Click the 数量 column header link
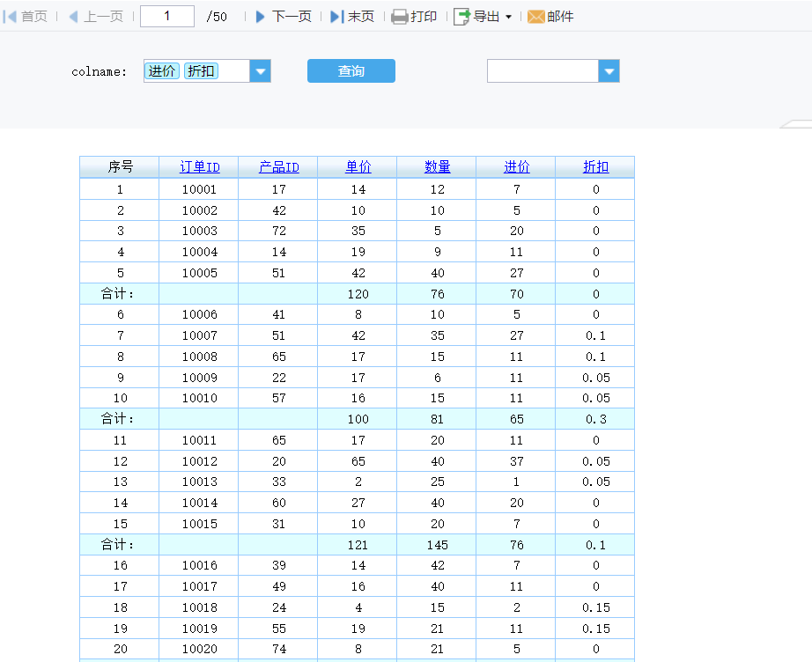 [437, 167]
